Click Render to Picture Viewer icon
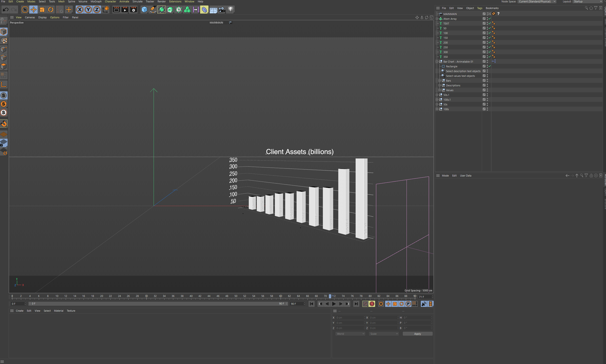606x364 pixels. point(125,10)
